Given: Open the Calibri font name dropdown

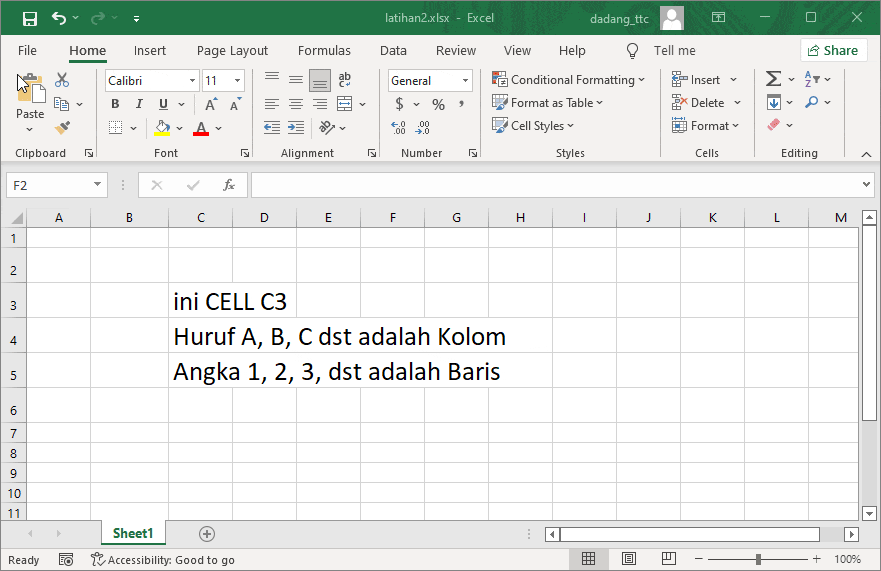Looking at the screenshot, I should (192, 80).
